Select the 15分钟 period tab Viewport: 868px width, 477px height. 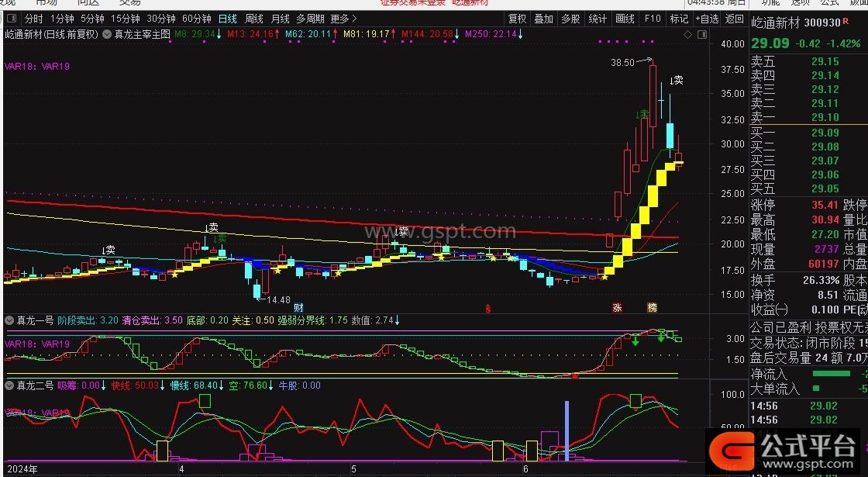(125, 19)
